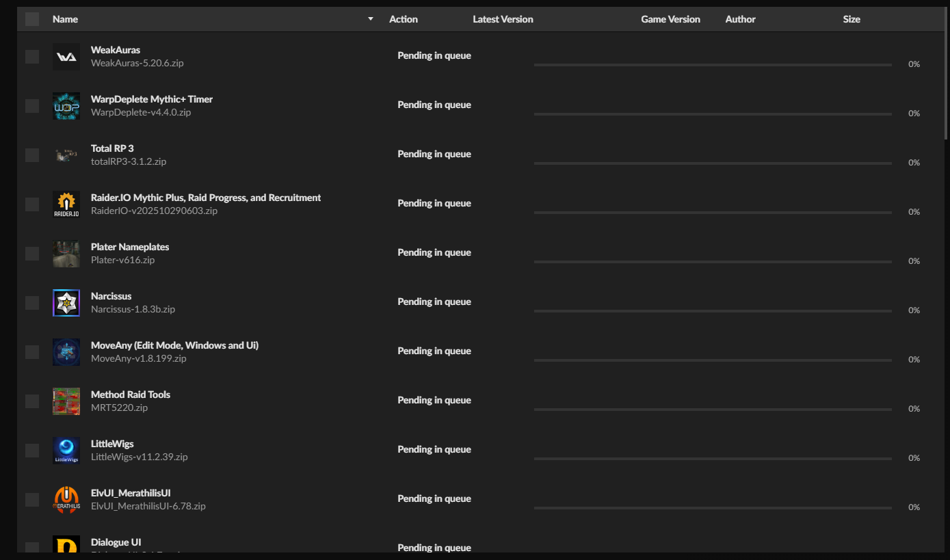Screen dimensions: 950x560
Task: Click the Narcissus download progress bar
Action: click(713, 311)
